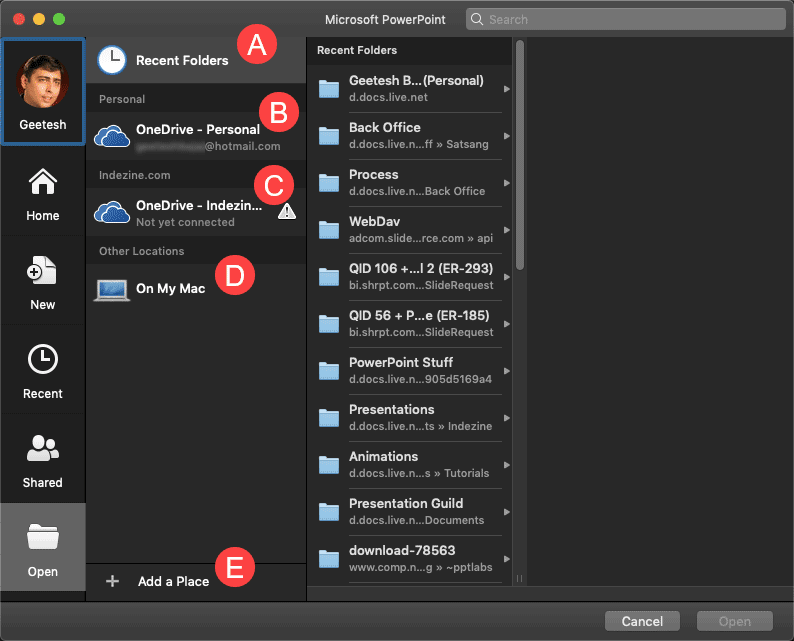
Task: Select the Open folder sidebar item
Action: (43, 549)
